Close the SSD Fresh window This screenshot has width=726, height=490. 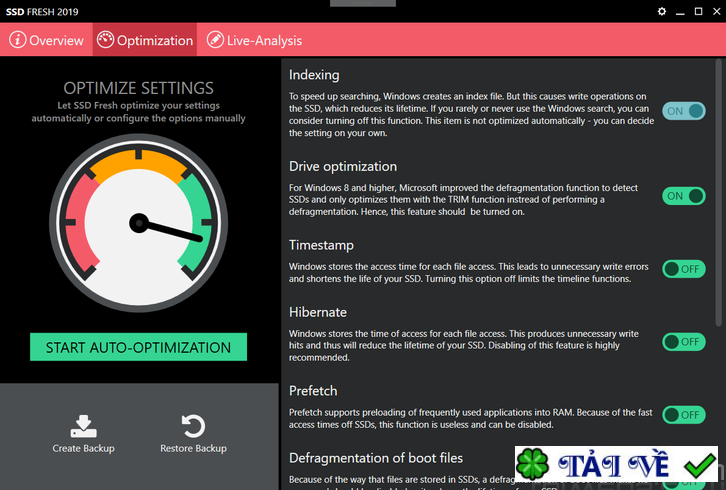[717, 11]
